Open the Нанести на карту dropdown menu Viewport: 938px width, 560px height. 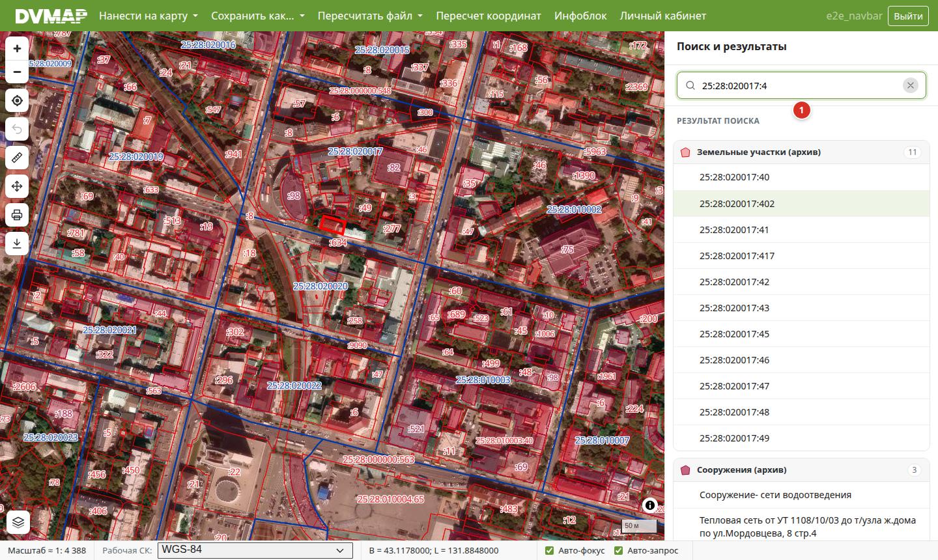149,16
